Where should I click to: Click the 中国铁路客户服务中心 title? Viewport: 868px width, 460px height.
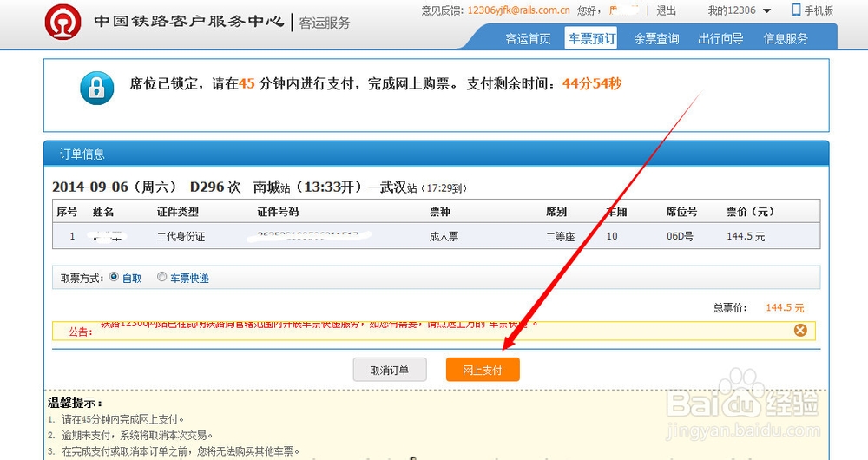(188, 22)
